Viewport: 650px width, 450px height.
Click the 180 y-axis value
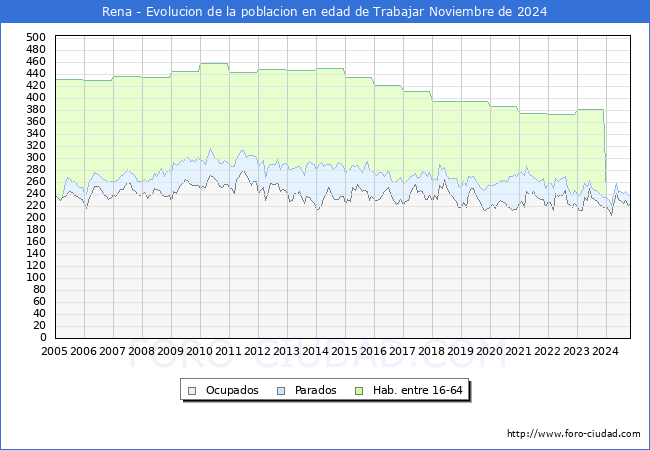(x=36, y=230)
